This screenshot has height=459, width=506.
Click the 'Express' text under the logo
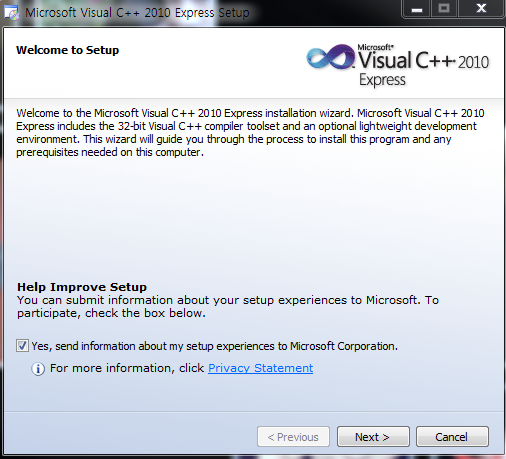382,80
